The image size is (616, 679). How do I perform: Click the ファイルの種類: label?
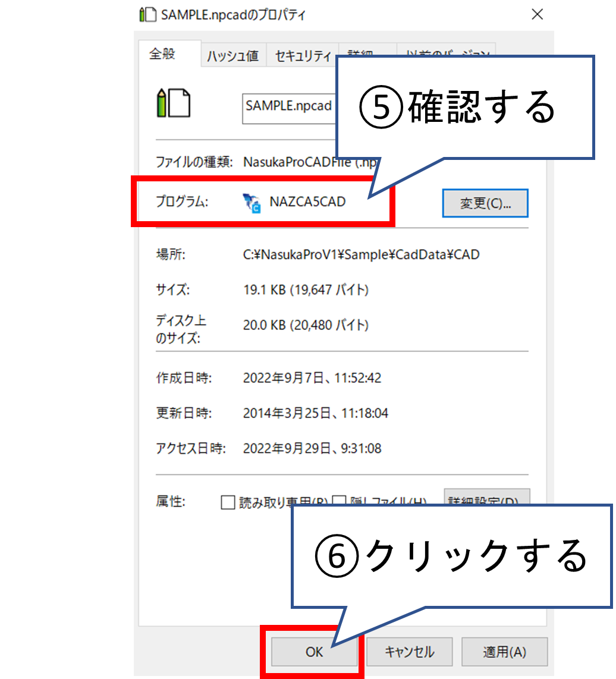click(194, 162)
